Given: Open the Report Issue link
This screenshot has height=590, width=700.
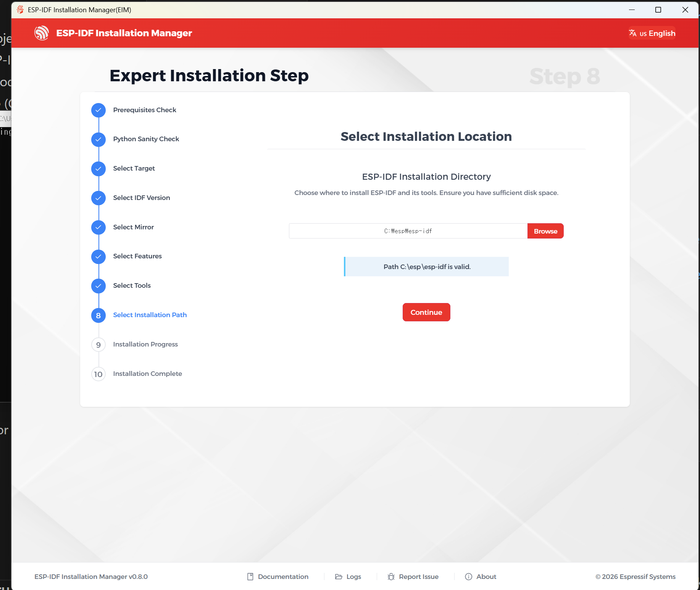Looking at the screenshot, I should coord(413,577).
